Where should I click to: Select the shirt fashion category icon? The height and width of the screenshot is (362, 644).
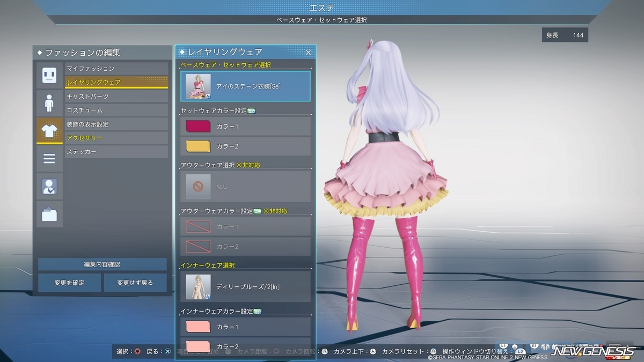tap(49, 131)
